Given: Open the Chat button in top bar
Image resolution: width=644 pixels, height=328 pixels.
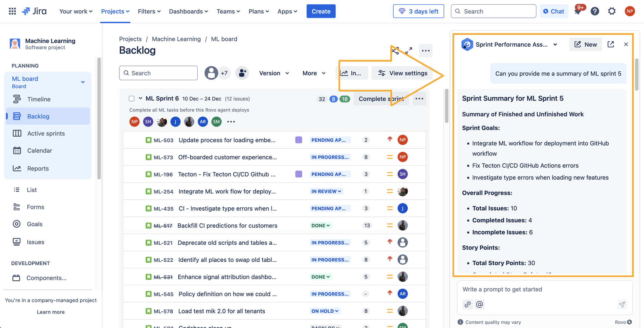Looking at the screenshot, I should coord(554,11).
